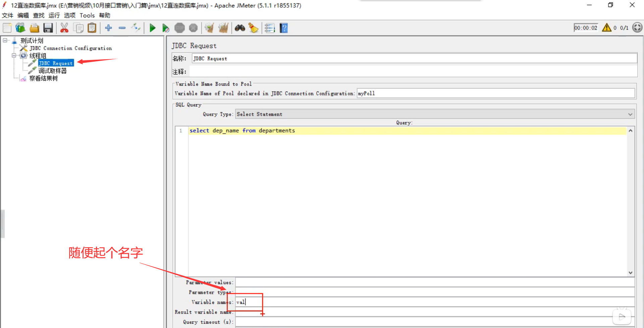Open the 选项 menu

point(70,15)
